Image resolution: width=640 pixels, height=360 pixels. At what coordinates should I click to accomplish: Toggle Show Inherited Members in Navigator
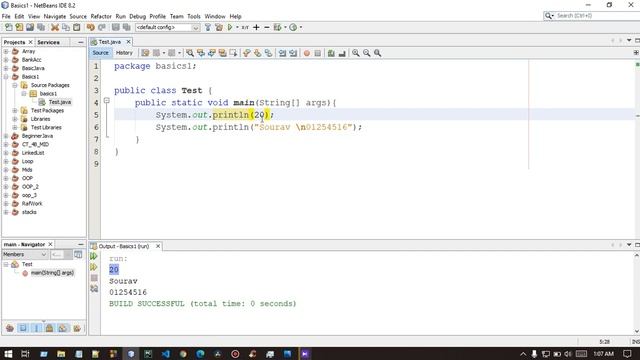pos(10,328)
